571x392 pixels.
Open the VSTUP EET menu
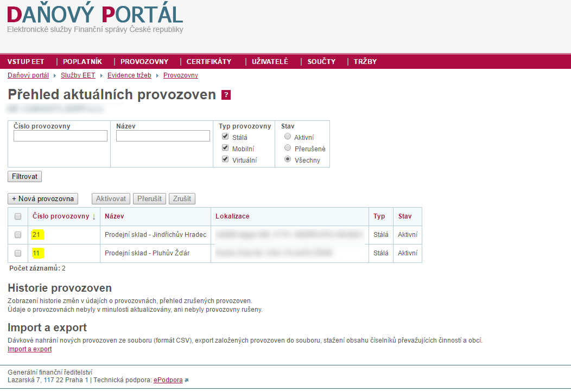26,61
